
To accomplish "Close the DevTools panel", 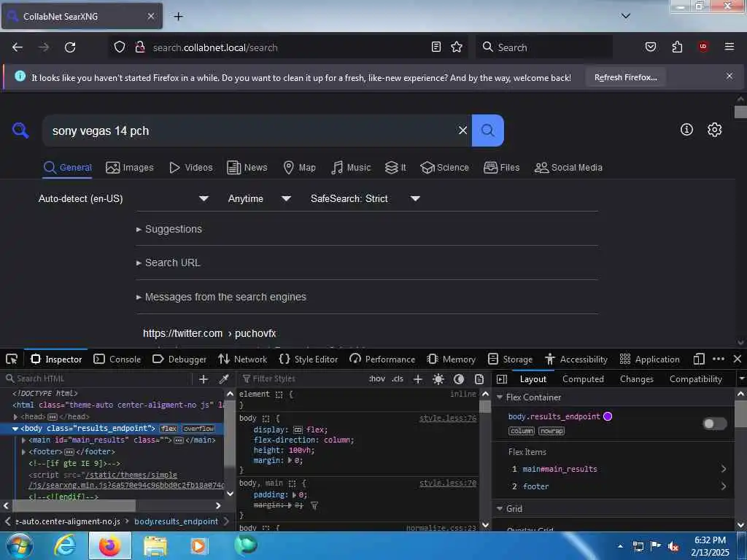I will point(738,359).
